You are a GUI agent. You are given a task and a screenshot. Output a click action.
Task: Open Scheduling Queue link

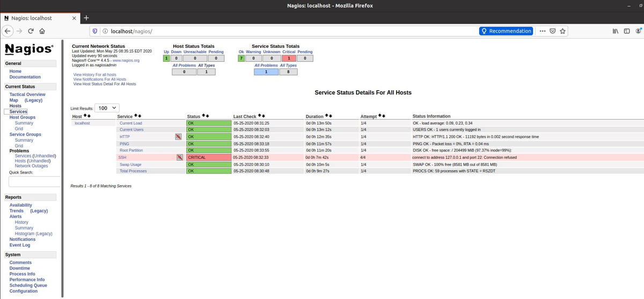[x=28, y=286]
